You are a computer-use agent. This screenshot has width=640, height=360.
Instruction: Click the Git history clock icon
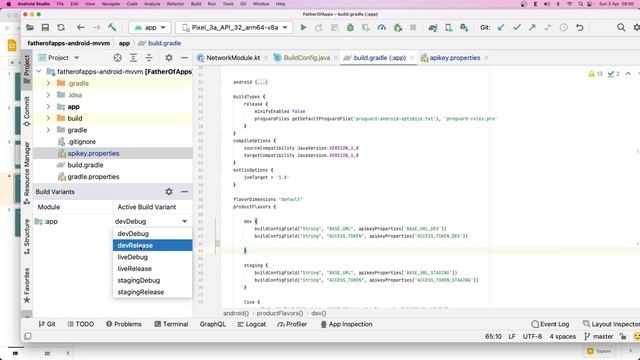coord(564,27)
